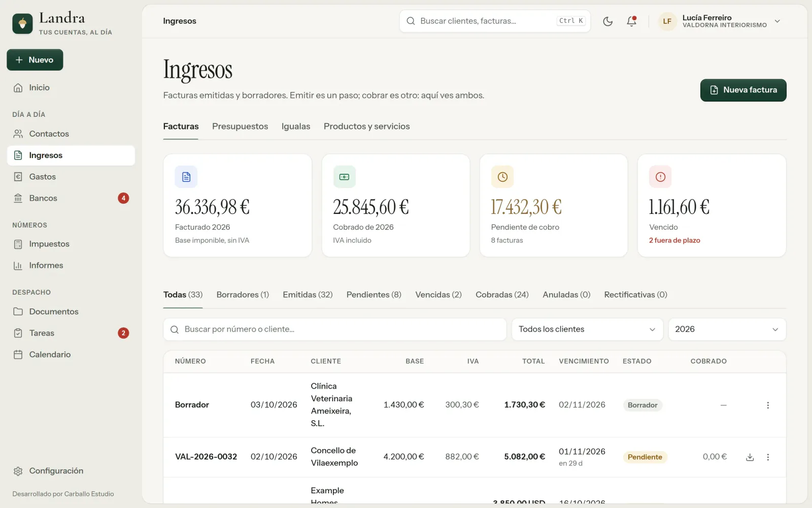Go to Inicio in the sidebar
Screen dimensions: 812x508
tap(71, 88)
